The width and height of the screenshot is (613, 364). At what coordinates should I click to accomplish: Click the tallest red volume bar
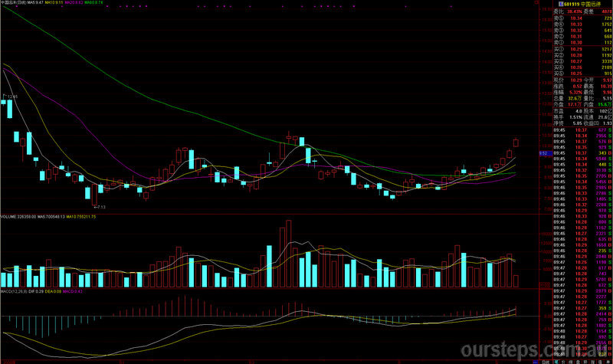[289, 254]
